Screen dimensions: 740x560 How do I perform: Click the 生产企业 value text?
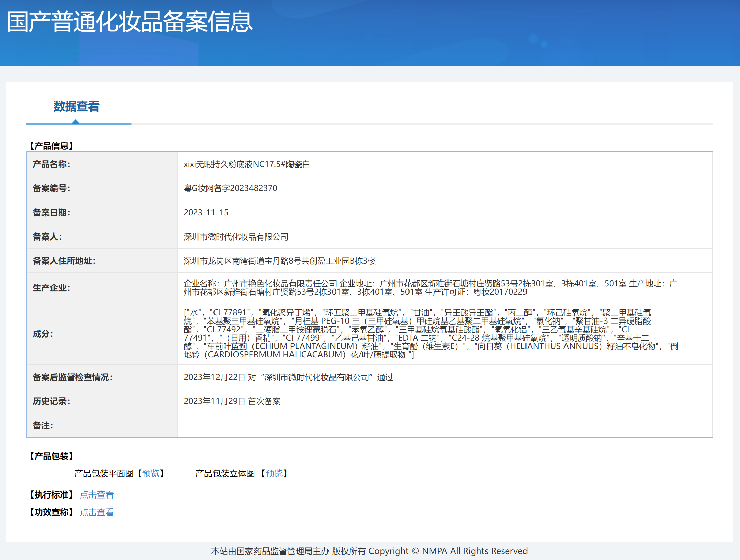(x=430, y=288)
